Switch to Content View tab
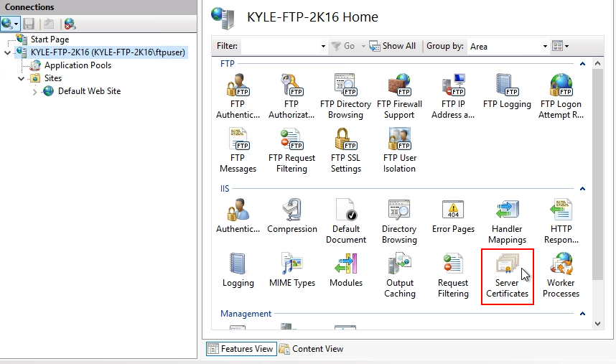 [311, 349]
